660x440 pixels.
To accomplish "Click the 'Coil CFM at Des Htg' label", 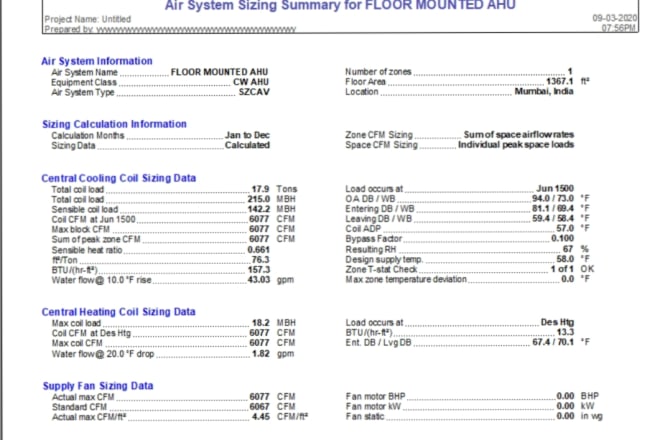I will [x=91, y=333].
